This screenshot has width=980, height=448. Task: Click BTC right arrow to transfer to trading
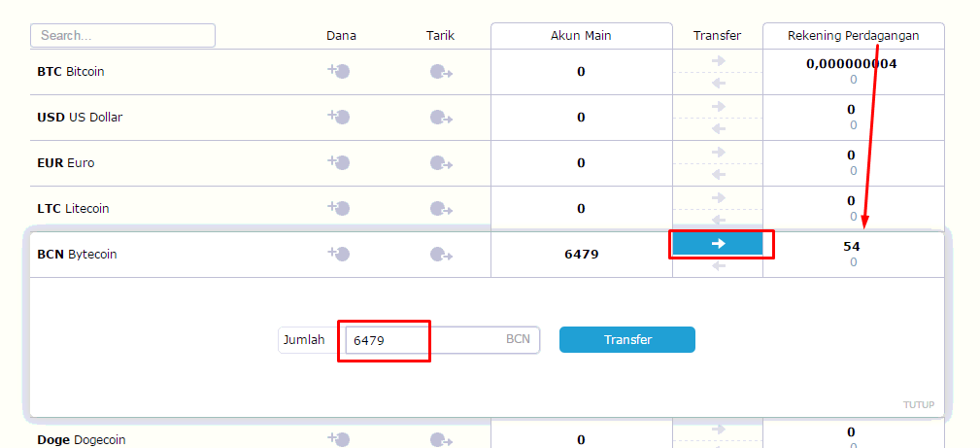(x=718, y=60)
